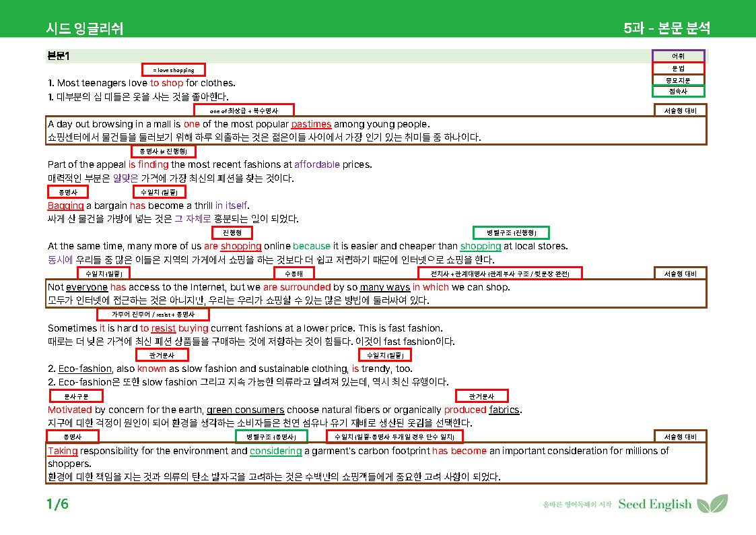Viewport: 756px width, 535px height.
Task: Click the page indicator "1/6"
Action: coord(57,503)
